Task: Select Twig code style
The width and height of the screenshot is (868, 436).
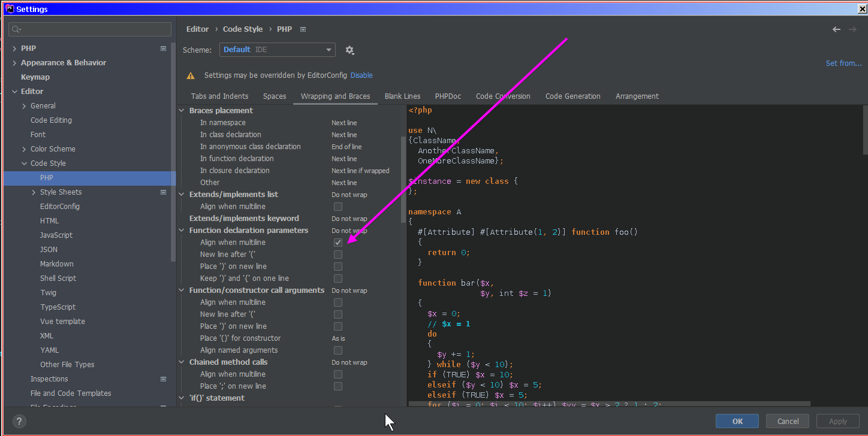Action: [x=48, y=293]
